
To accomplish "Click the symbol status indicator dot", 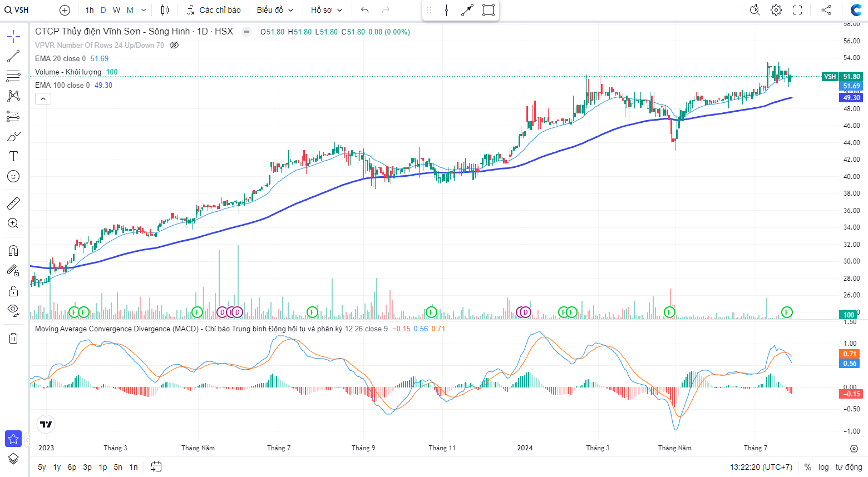I will [246, 32].
